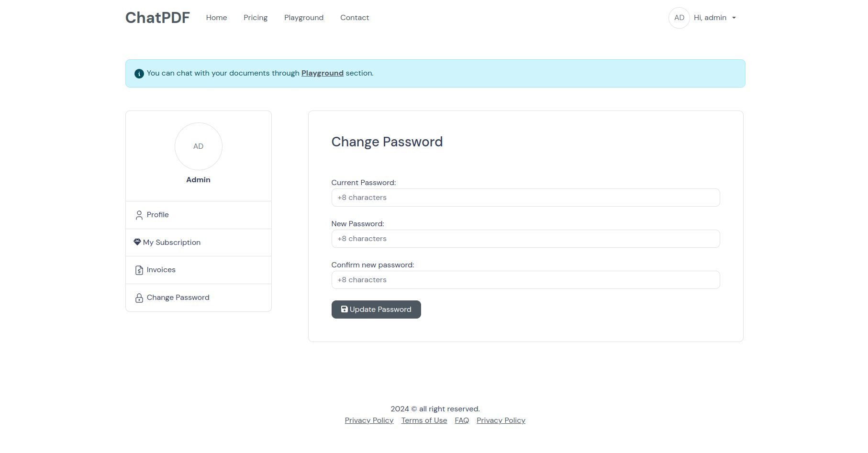Click the ChatPDF logo
868x453 pixels.
point(157,18)
